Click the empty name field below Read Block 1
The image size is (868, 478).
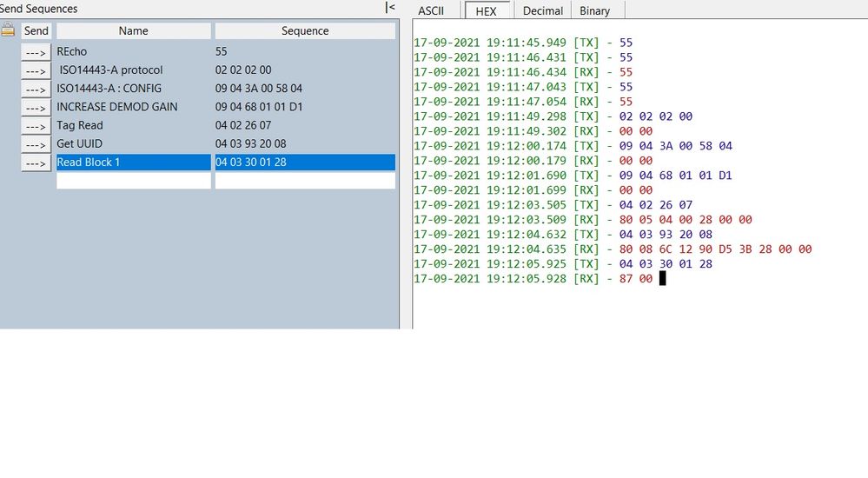(134, 181)
